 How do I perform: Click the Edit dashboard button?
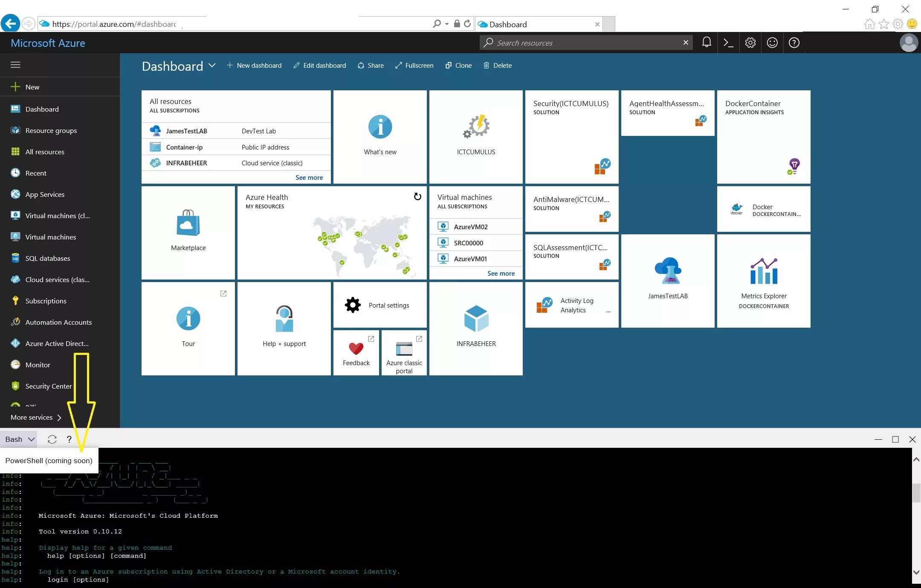(x=320, y=66)
